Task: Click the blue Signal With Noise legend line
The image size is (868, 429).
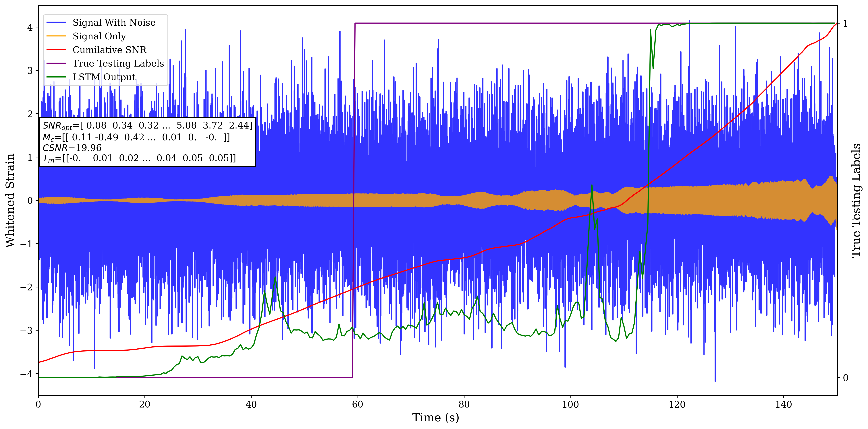Action: (x=56, y=23)
